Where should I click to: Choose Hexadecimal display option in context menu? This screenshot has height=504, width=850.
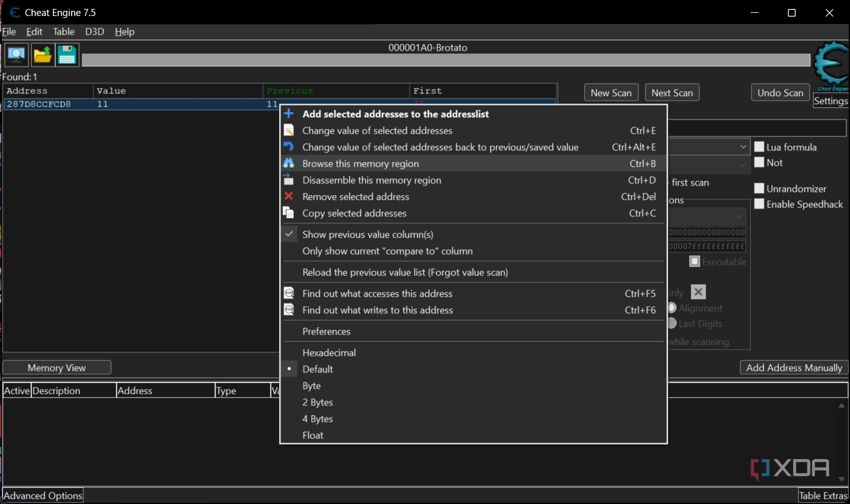click(x=329, y=352)
